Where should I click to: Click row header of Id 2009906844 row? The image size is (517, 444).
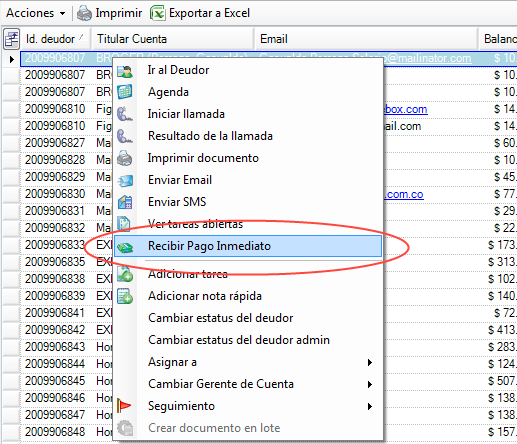click(x=11, y=364)
